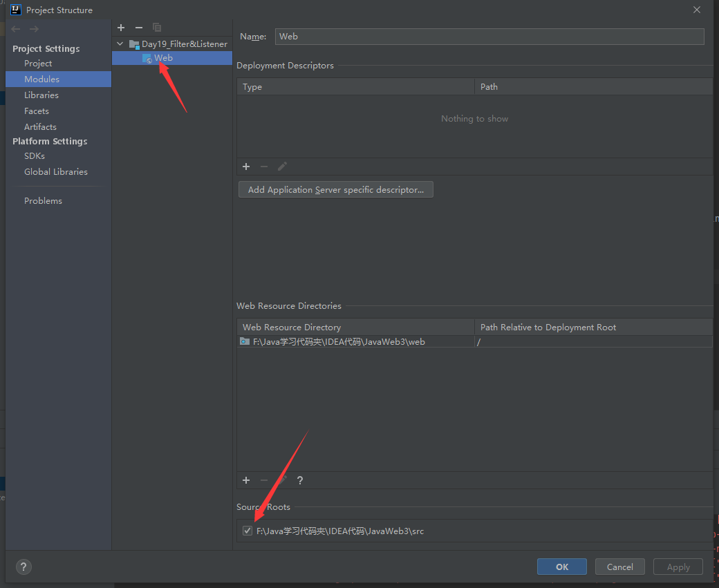719x588 pixels.
Task: Remove the selected module with the minus icon
Action: click(x=139, y=28)
